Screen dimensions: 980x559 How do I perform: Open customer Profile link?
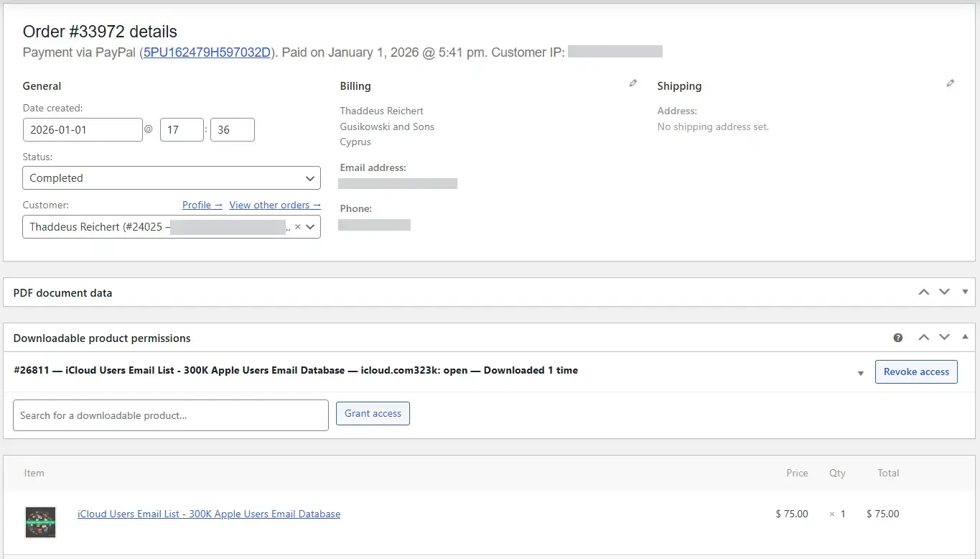point(202,205)
